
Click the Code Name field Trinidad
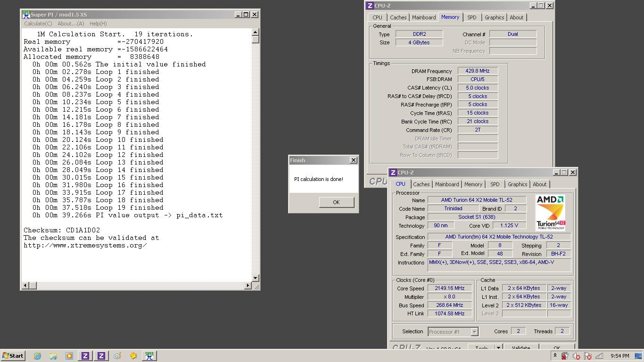pos(453,208)
